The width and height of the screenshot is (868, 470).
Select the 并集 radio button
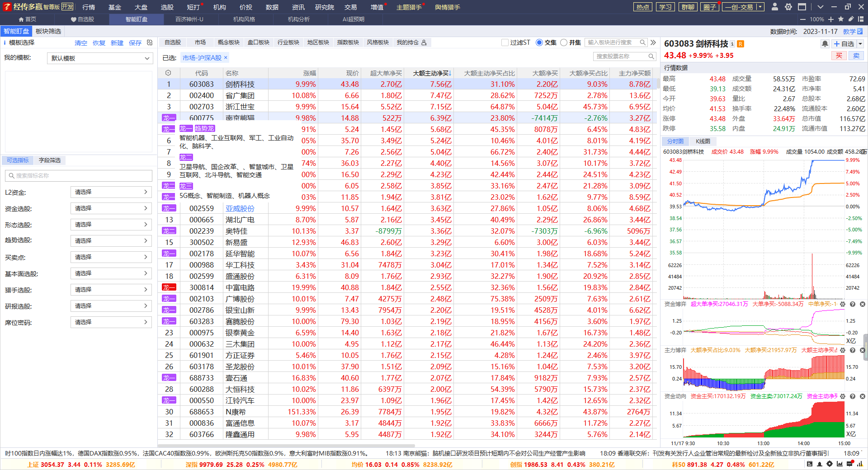tap(563, 42)
